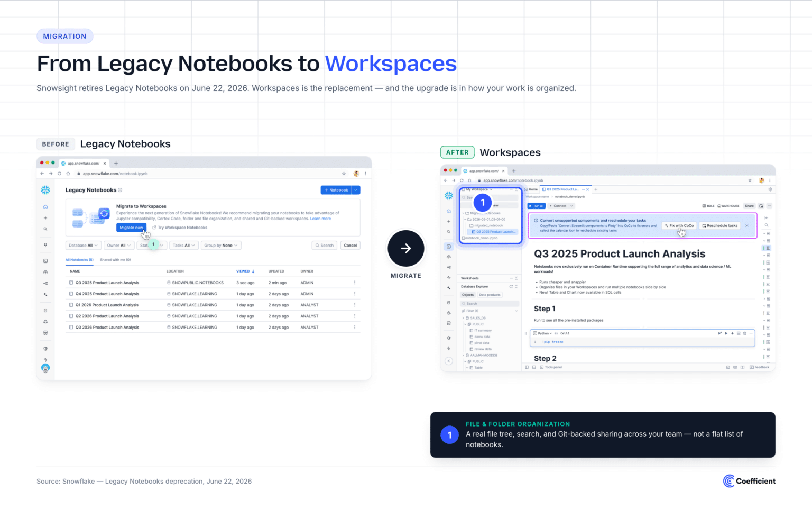
Task: Click settings gear in Workspaces window
Action: tap(770, 189)
